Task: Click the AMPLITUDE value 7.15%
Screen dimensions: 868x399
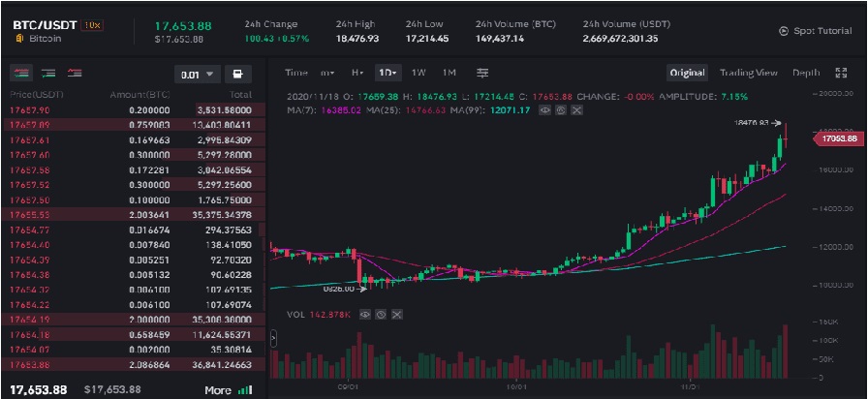Action: click(x=733, y=96)
